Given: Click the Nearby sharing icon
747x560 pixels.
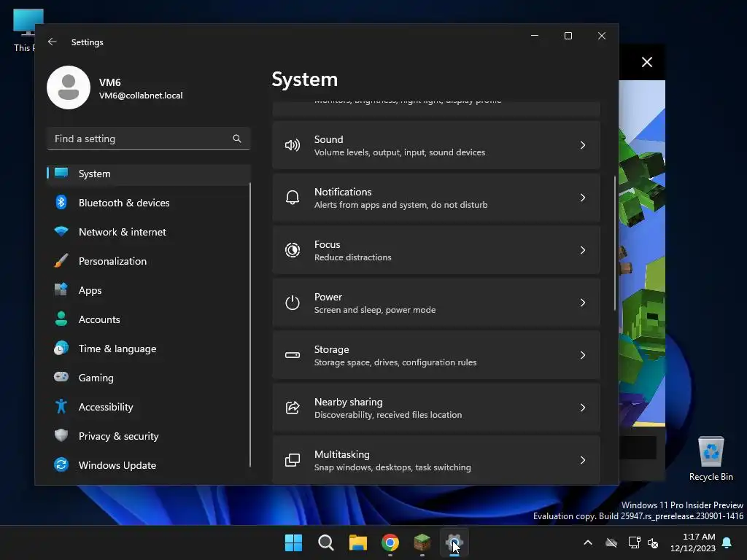Looking at the screenshot, I should [292, 408].
